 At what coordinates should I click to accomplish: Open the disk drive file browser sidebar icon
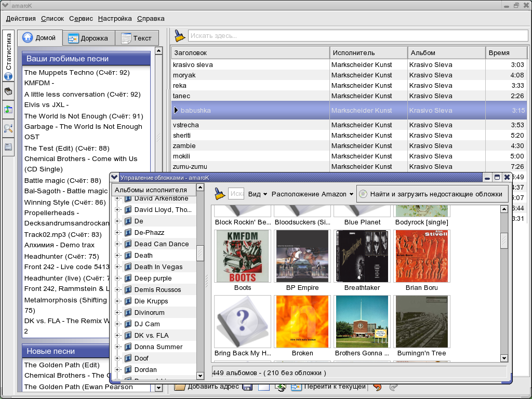8,147
